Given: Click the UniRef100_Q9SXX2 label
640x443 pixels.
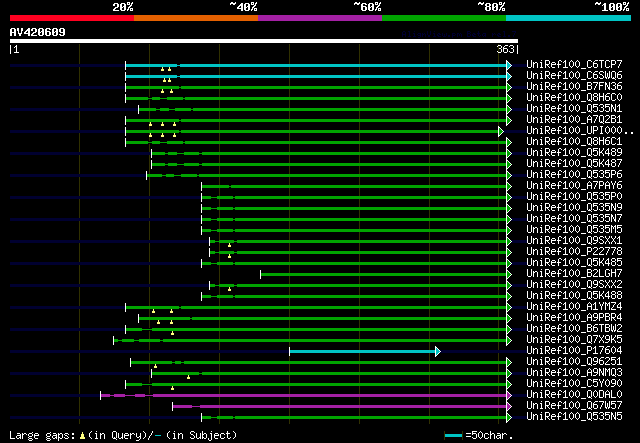Looking at the screenshot, I should [x=574, y=285].
